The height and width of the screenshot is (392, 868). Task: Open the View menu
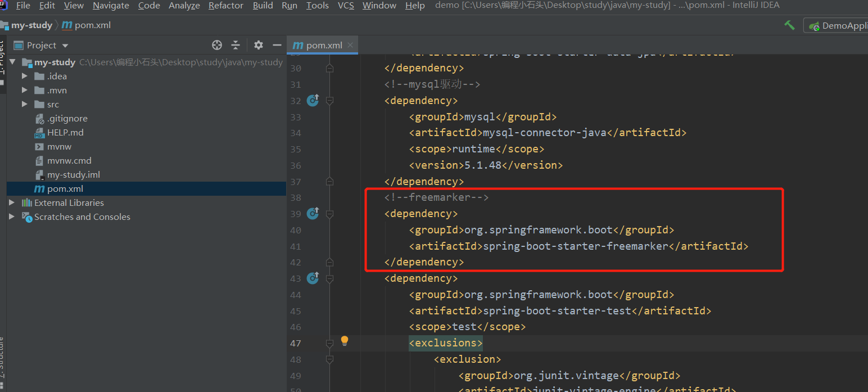[x=74, y=6]
